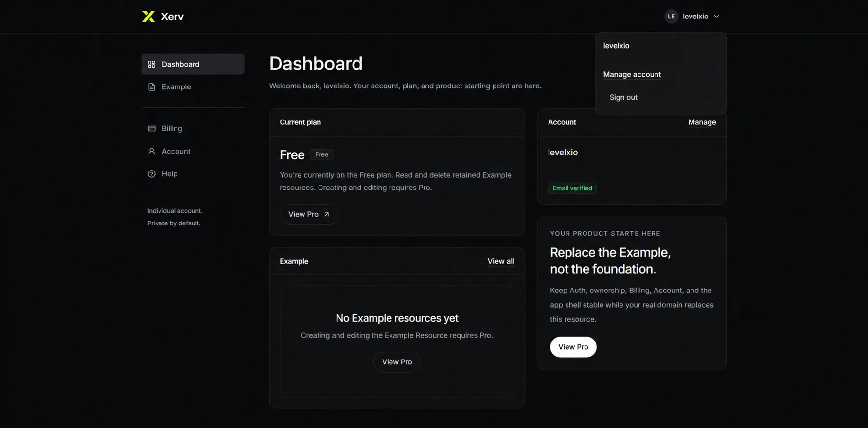Viewport: 868px width, 428px height.
Task: Click the levelxio name in Account card
Action: [563, 153]
